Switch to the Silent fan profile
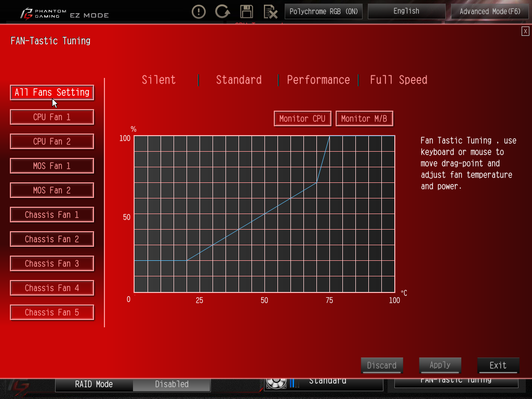Image resolution: width=532 pixels, height=399 pixels. (x=159, y=80)
